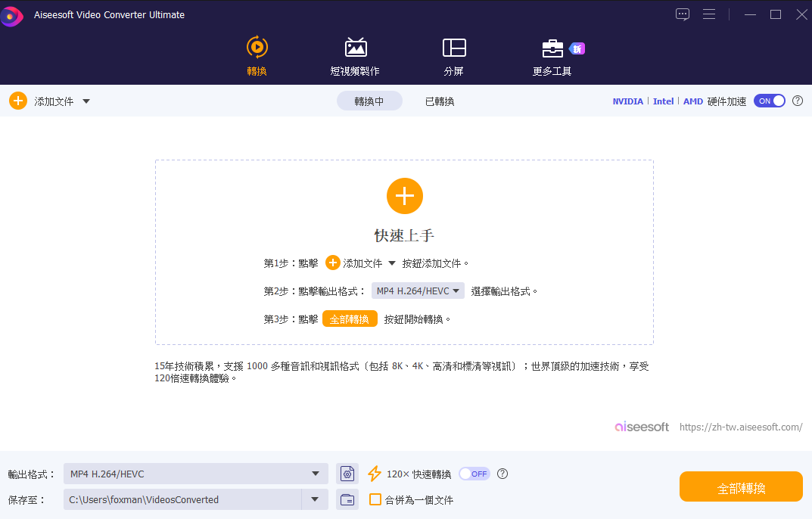Viewport: 812px width, 519px height.
Task: Open output format settings gear icon
Action: click(347, 474)
